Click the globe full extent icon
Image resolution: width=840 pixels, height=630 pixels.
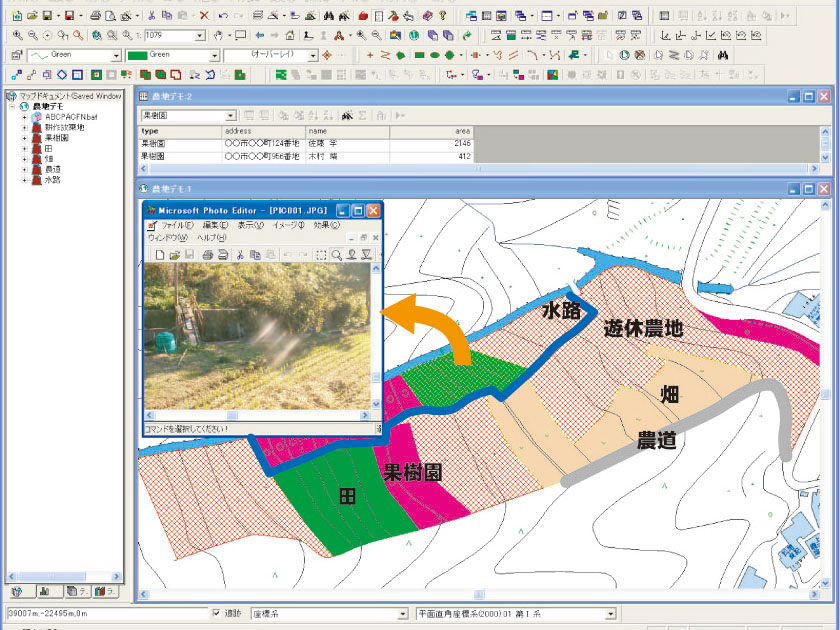(414, 35)
